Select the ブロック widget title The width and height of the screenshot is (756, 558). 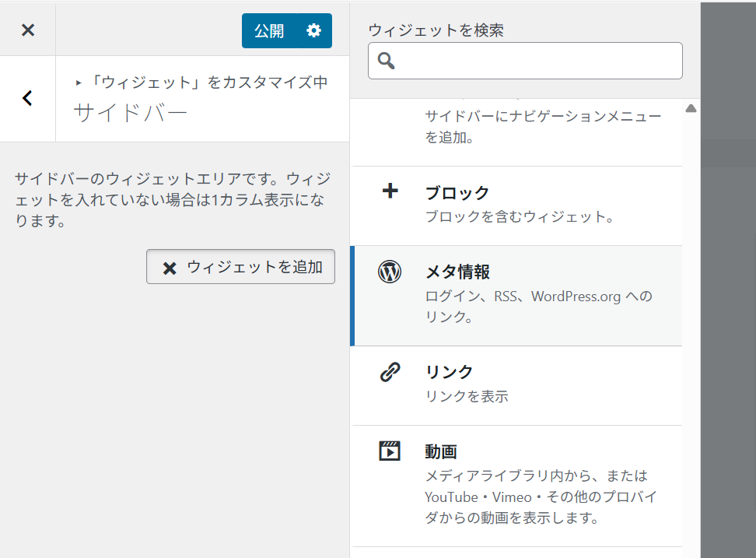click(457, 193)
